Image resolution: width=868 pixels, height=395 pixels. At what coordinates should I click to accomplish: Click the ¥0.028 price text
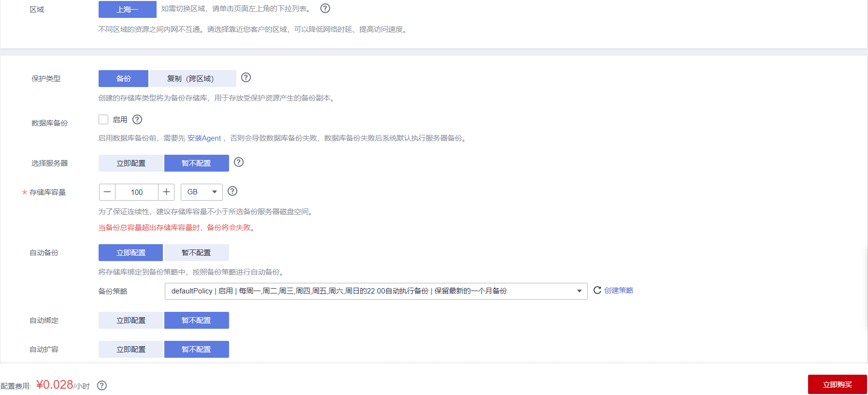pyautogui.click(x=55, y=384)
